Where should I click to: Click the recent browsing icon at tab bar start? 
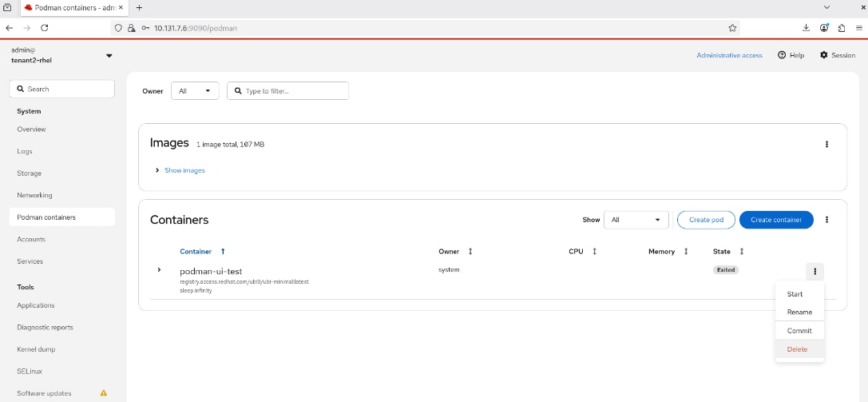point(8,8)
